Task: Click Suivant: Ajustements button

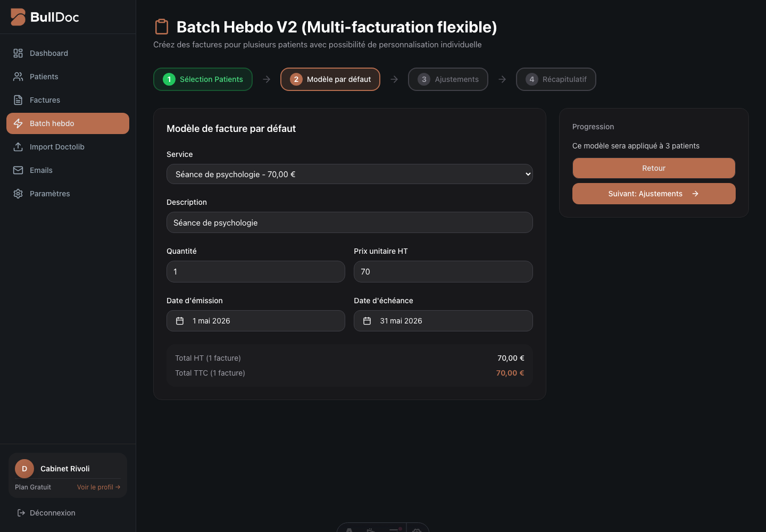Action: click(654, 194)
